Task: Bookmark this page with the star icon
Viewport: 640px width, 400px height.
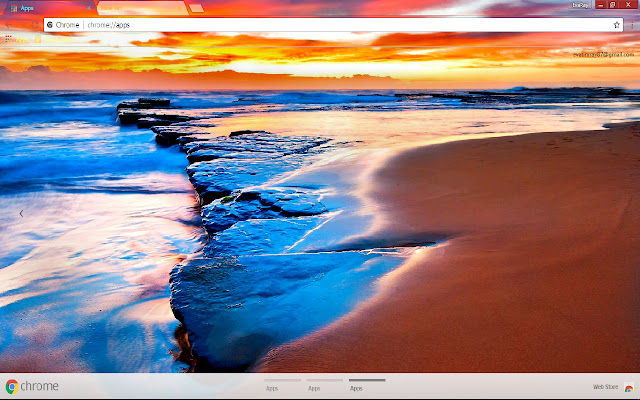Action: coord(616,25)
